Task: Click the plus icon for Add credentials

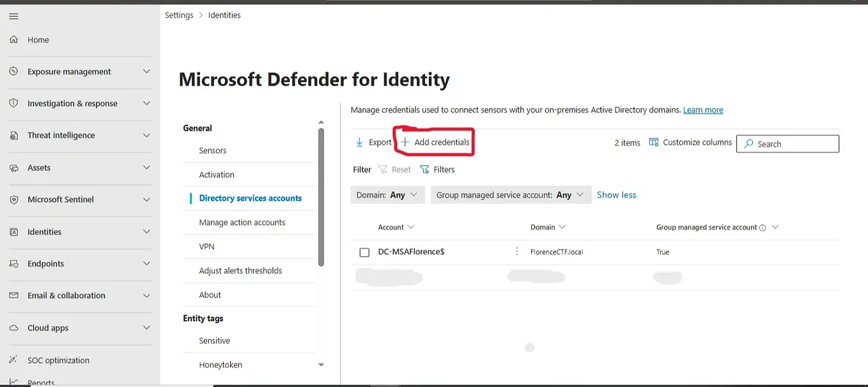Action: (405, 142)
